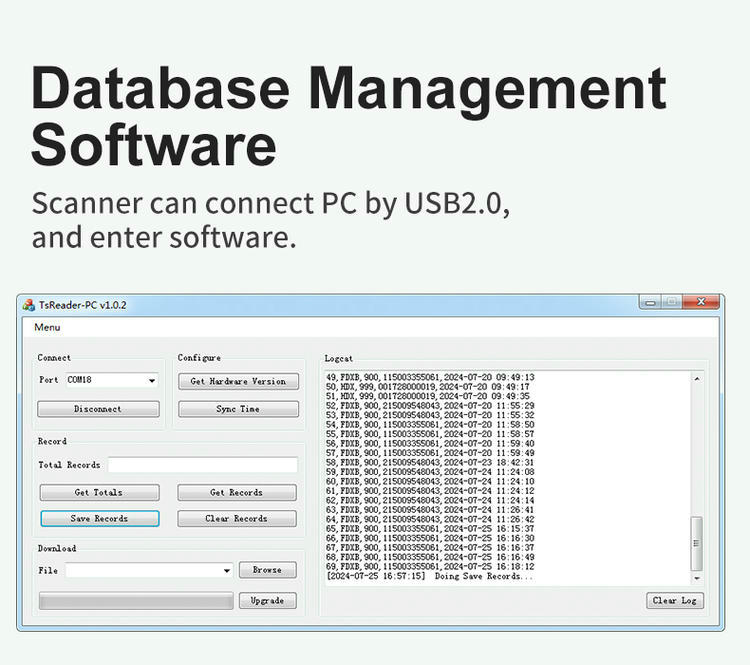Click the Logcat scrollbar thumb

point(697,543)
